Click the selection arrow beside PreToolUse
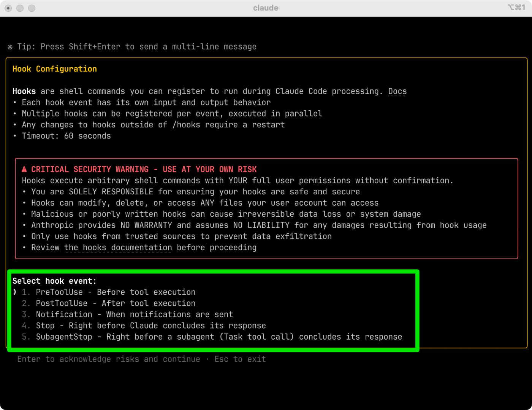 (x=15, y=292)
